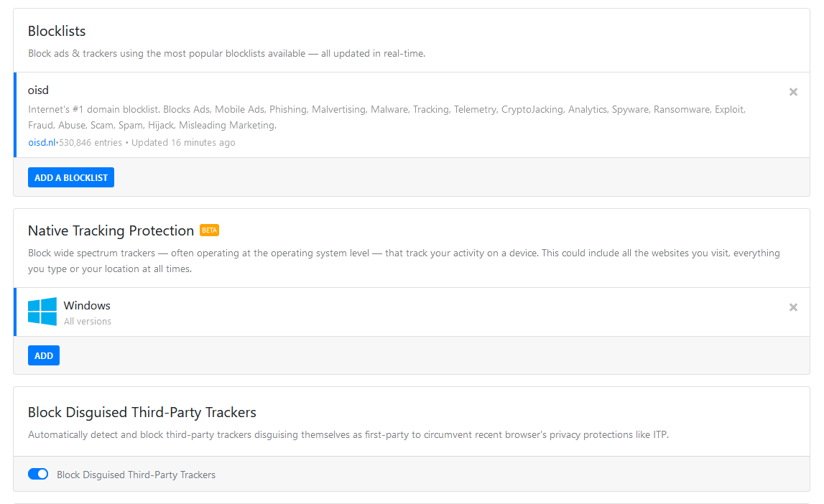The image size is (824, 504).
Task: Click the Blocklists section heading
Action: pyautogui.click(x=57, y=31)
